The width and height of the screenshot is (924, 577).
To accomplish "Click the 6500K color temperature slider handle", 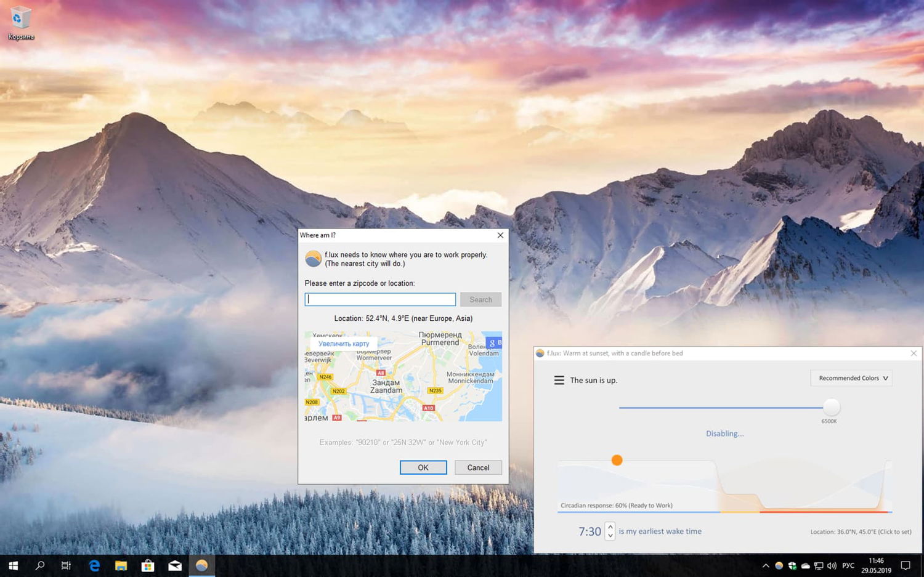I will coord(831,407).
